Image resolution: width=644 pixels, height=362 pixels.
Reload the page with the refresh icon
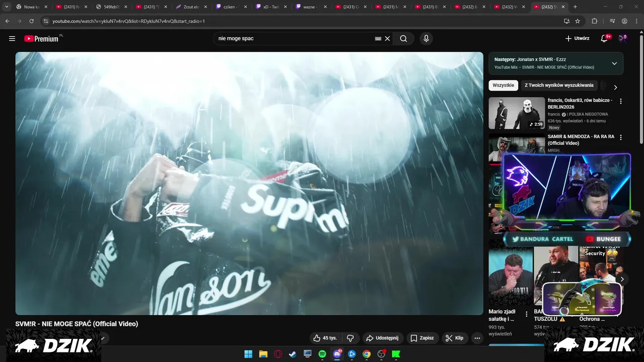(31, 21)
